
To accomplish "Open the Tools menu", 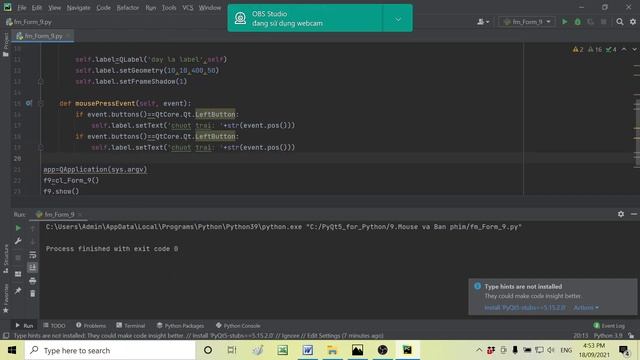I will pos(169,8).
